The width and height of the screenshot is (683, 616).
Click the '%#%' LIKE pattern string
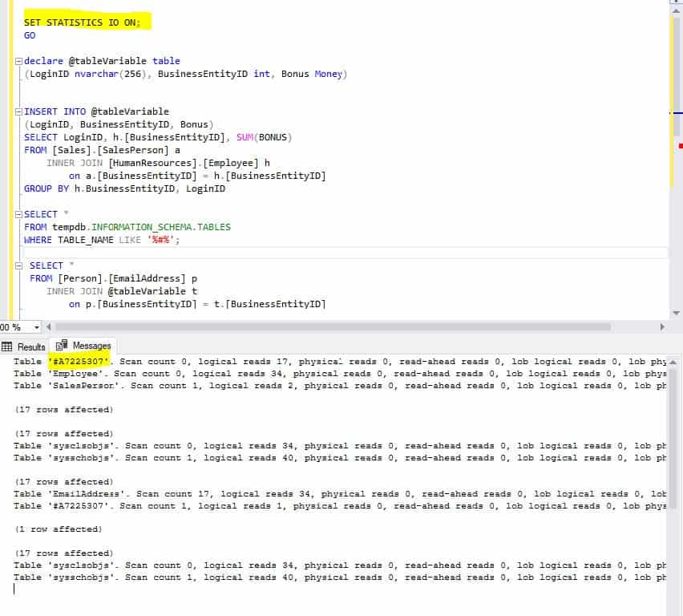[x=161, y=240]
